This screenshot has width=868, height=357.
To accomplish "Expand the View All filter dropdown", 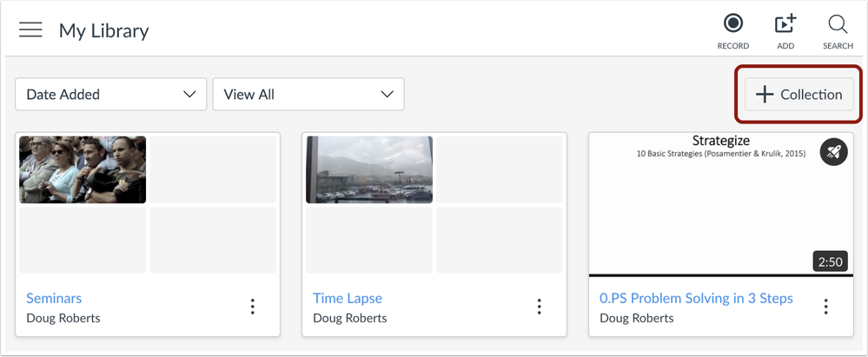I will [308, 95].
